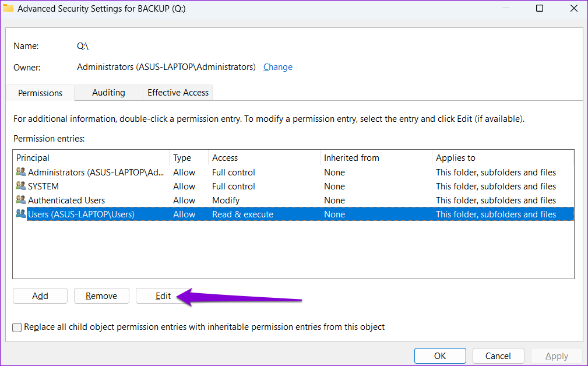Screen dimensions: 588x366
Task: Open the Effective Access tab
Action: click(178, 92)
